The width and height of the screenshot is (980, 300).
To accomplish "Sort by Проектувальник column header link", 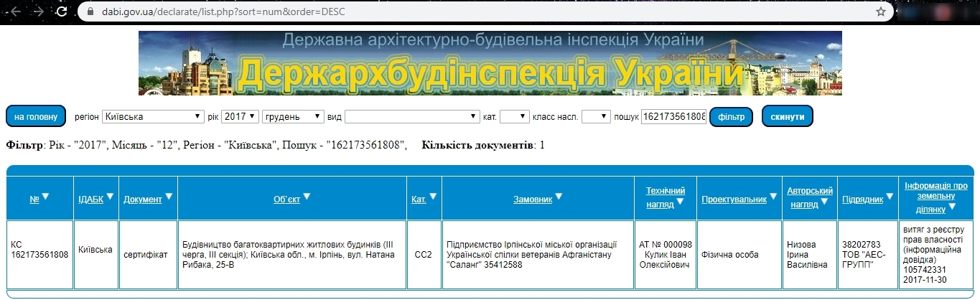I will click(734, 200).
